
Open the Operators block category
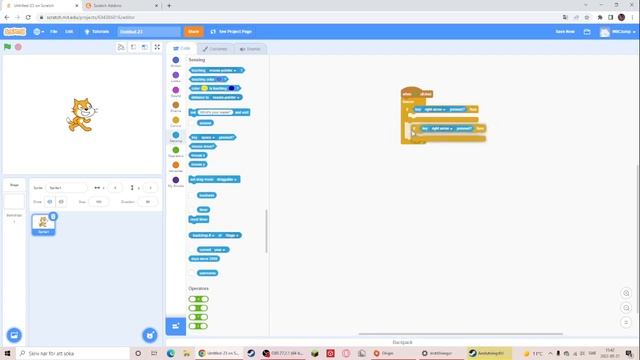tap(176, 152)
